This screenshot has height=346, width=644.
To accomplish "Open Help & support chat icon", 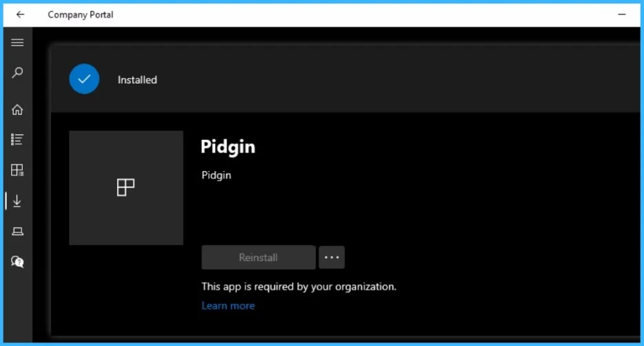I will click(17, 262).
